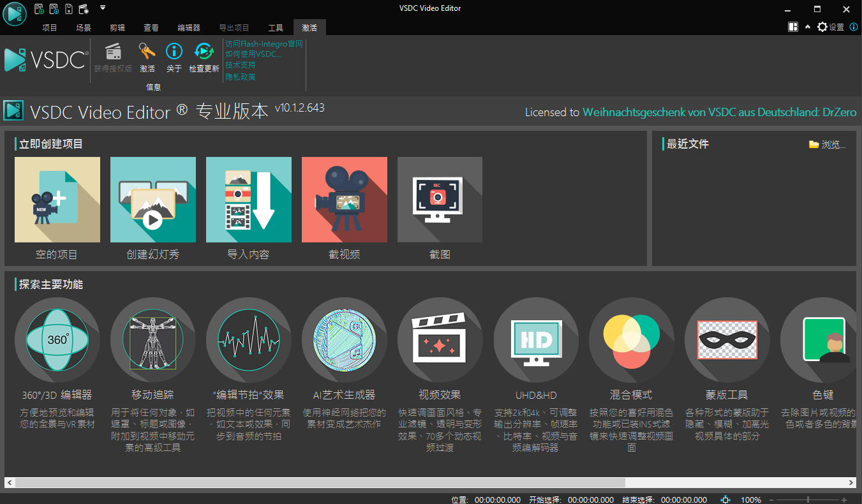862x504 pixels.
Task: Click the 探索主要功能 heading text
Action: 51,285
